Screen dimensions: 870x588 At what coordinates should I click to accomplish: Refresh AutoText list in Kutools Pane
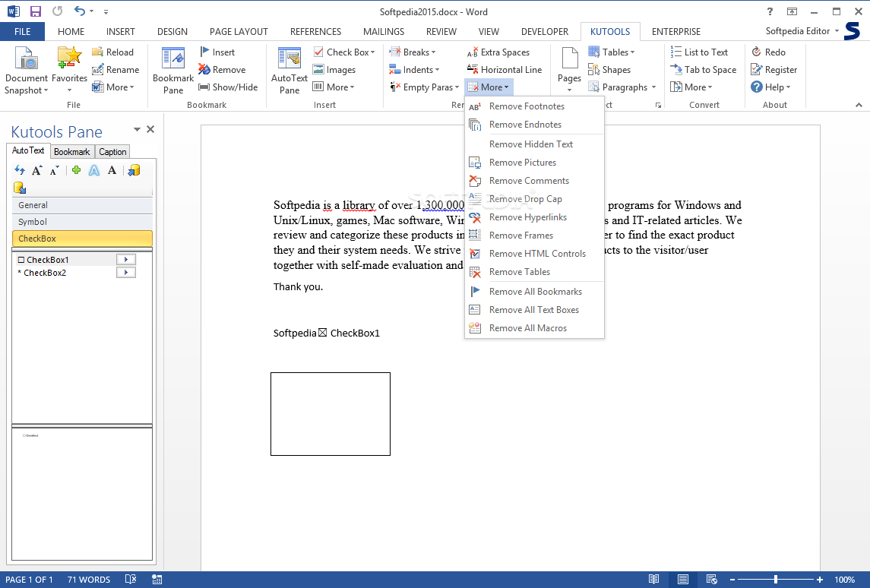tap(20, 170)
